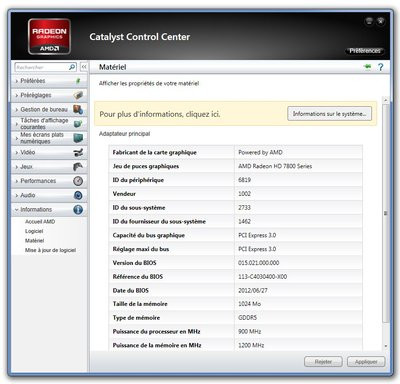
Task: Select the memory clock '1200 MHz'
Action: [x=251, y=345]
